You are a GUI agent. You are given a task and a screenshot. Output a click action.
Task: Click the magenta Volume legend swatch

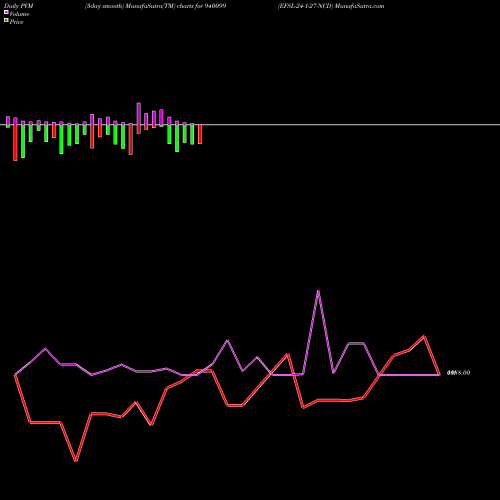tap(6, 12)
